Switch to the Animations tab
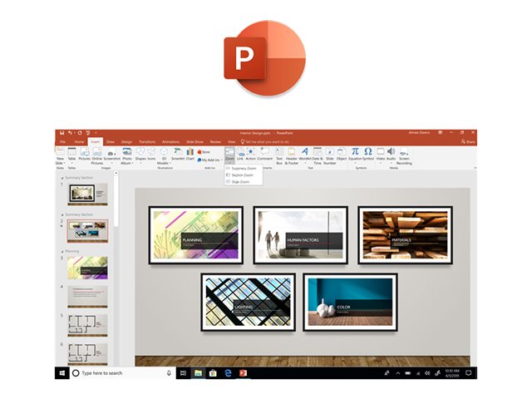532x399 pixels. 170,142
